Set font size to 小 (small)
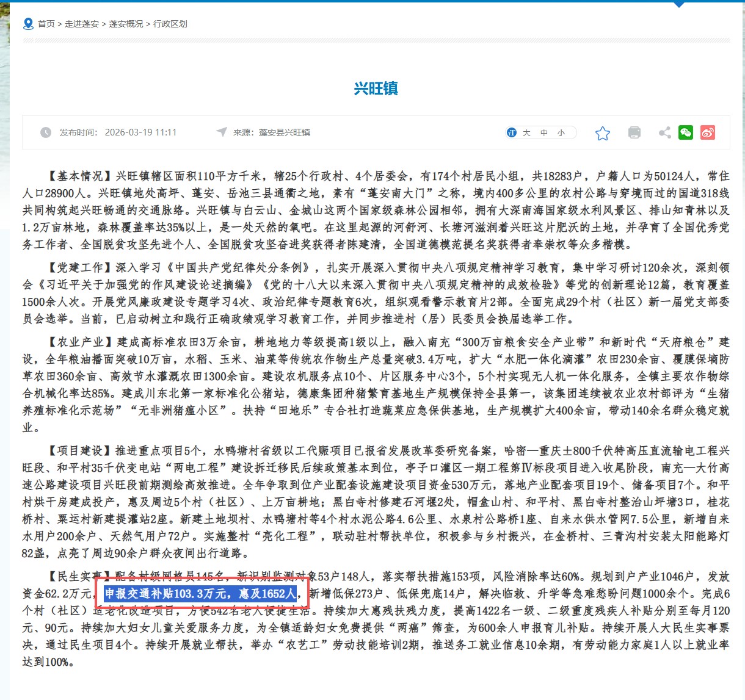The width and height of the screenshot is (745, 700). tap(561, 132)
